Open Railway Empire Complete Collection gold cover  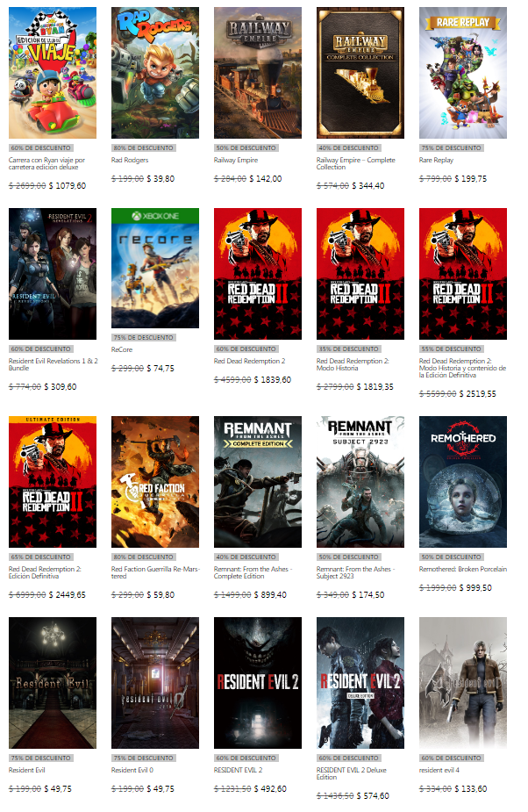click(360, 73)
